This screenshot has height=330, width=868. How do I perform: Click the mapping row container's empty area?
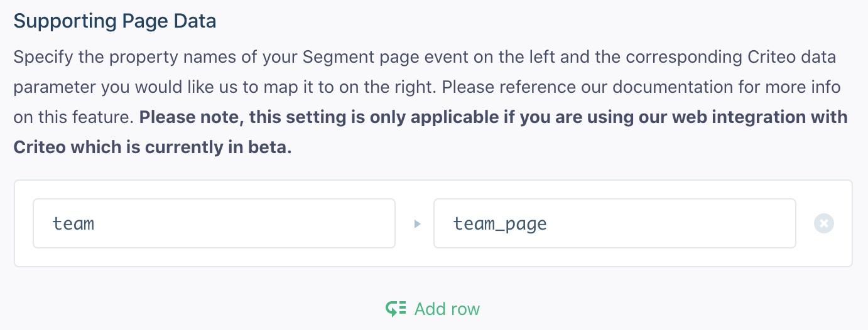coord(415,255)
